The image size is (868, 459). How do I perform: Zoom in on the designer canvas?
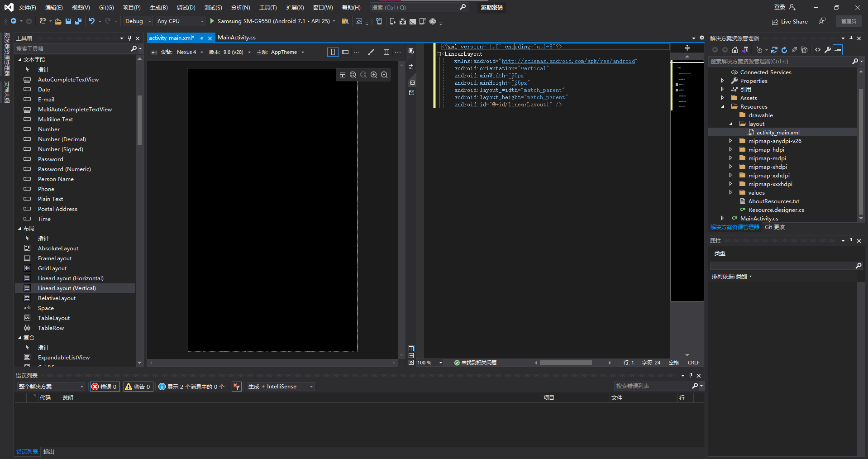[374, 75]
